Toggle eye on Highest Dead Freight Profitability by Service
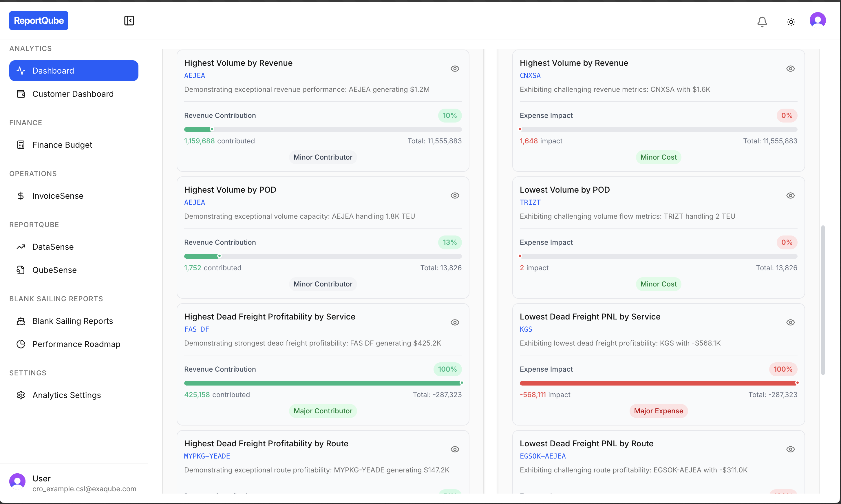841x504 pixels. [455, 322]
